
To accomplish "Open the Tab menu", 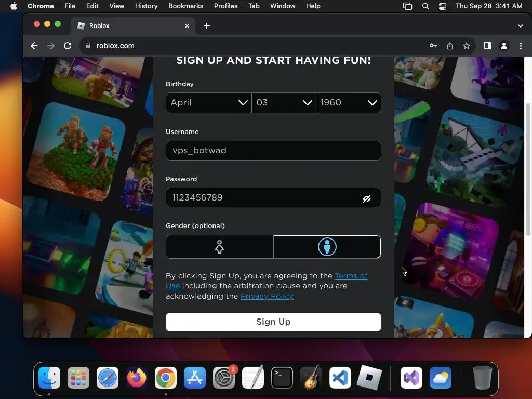I will pyautogui.click(x=254, y=6).
